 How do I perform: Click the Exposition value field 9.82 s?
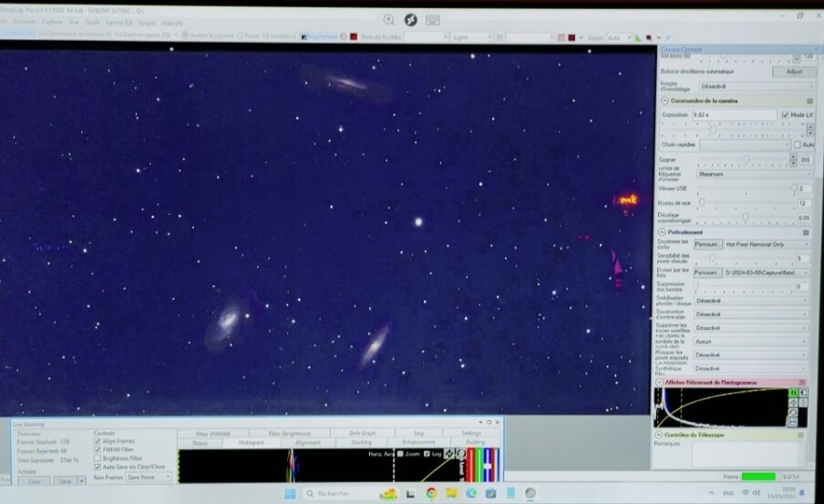pyautogui.click(x=734, y=115)
